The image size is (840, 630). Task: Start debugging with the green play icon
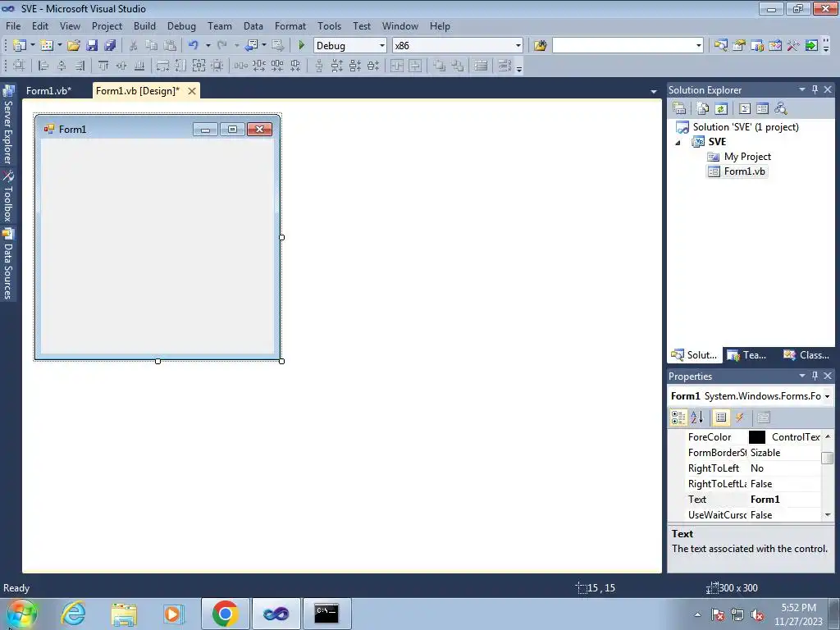(301, 46)
